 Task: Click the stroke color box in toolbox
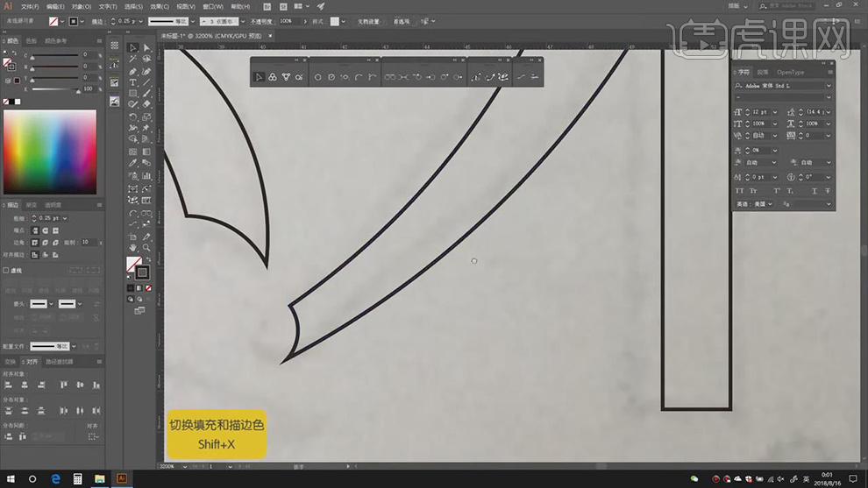pos(142,272)
